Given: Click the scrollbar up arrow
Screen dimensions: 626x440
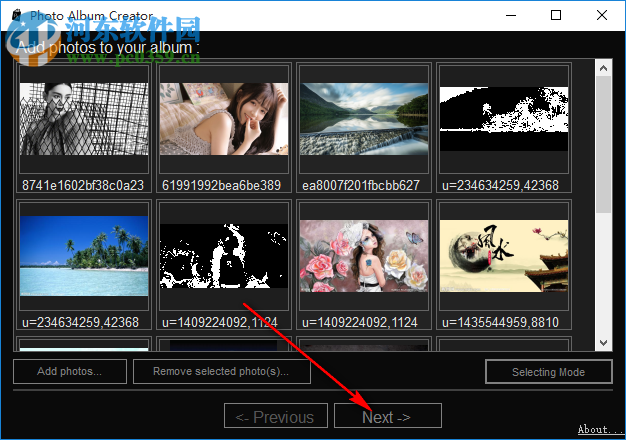Looking at the screenshot, I should pos(603,68).
